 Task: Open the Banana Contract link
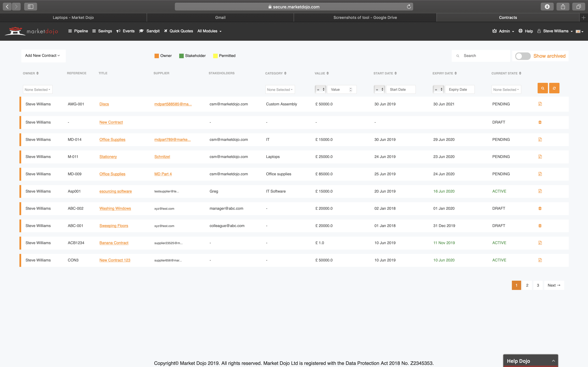click(114, 243)
